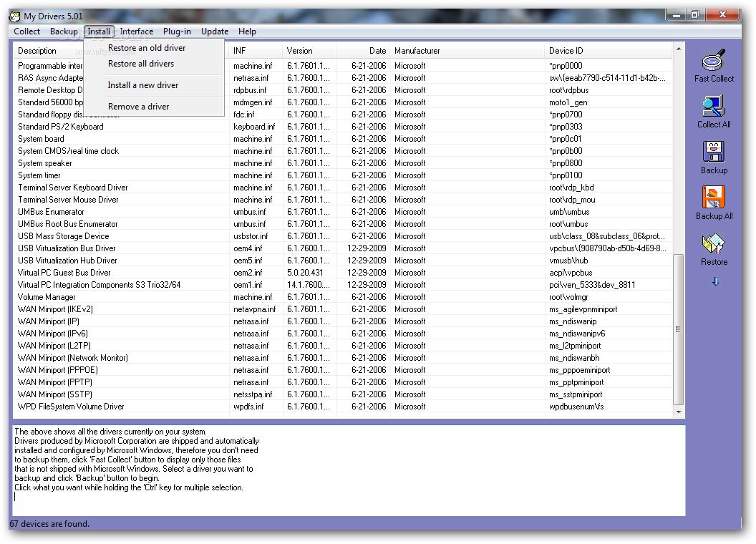Click the Collect All computer icon
Screen dimensions: 756x544
pos(714,105)
